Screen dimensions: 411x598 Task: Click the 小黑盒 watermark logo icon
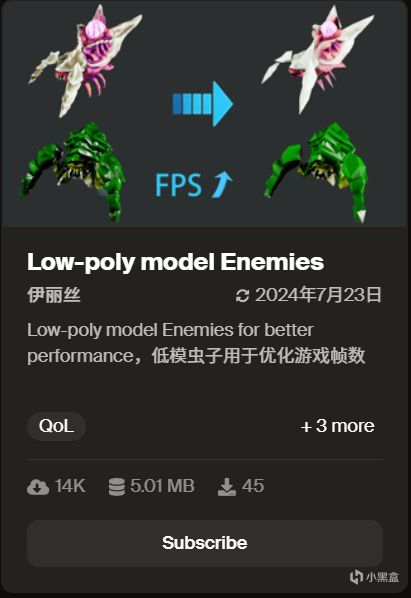click(356, 577)
